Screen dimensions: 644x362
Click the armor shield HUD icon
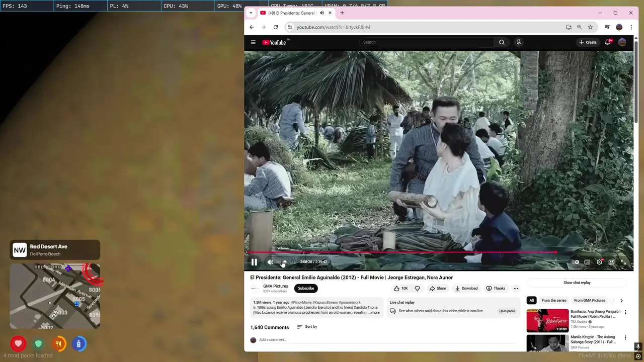(x=38, y=344)
